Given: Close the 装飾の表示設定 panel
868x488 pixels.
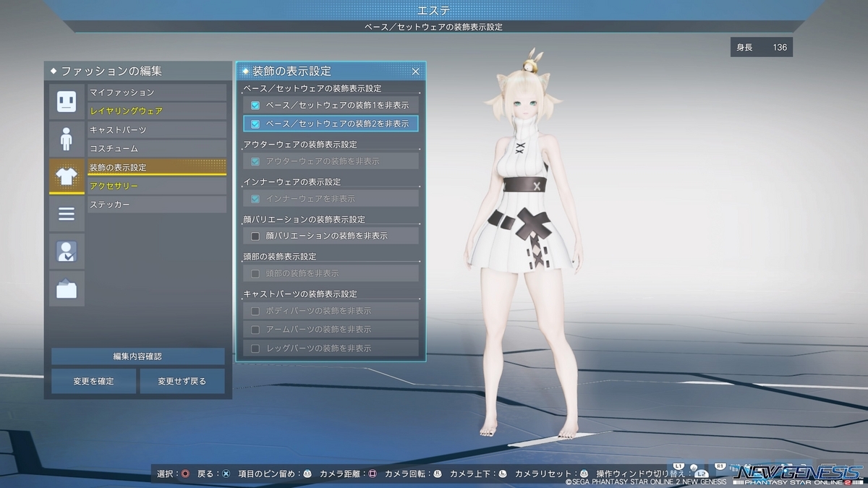Looking at the screenshot, I should click(415, 72).
